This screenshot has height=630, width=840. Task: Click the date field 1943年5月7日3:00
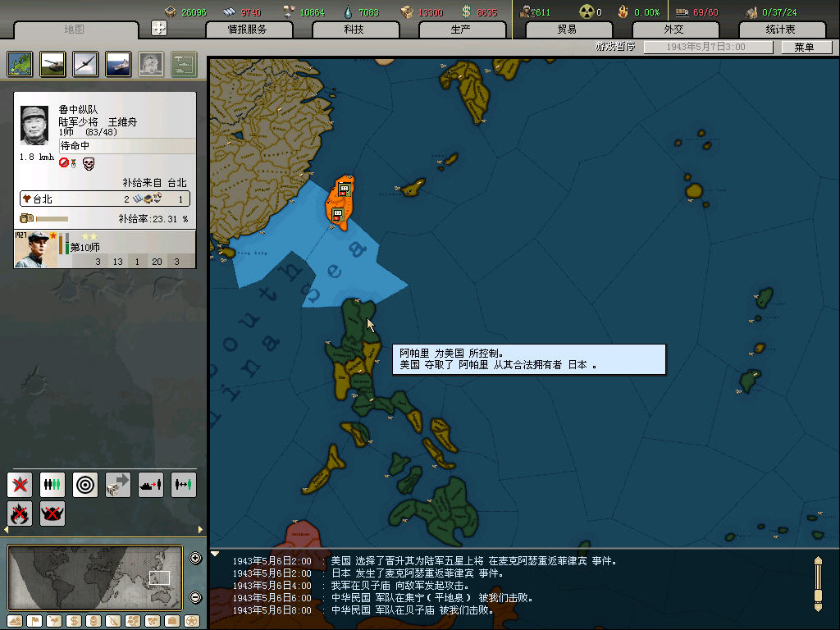tap(708, 47)
